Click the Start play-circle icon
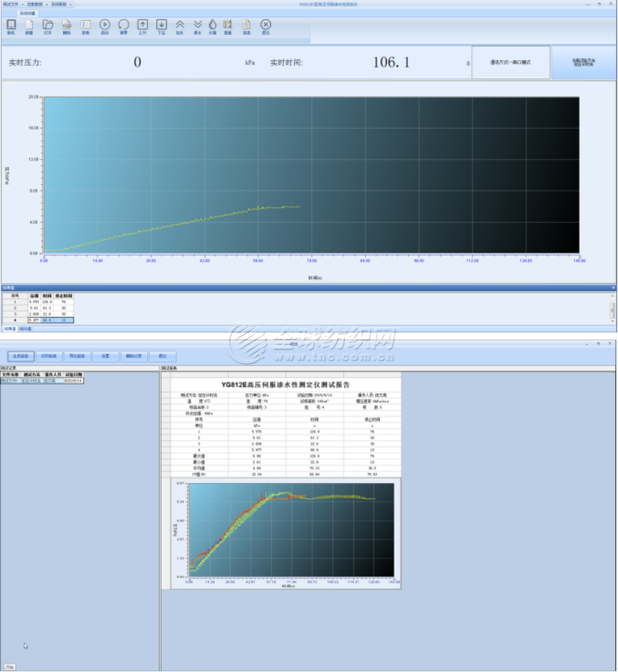Viewport: 618px width, 672px height. point(104,27)
